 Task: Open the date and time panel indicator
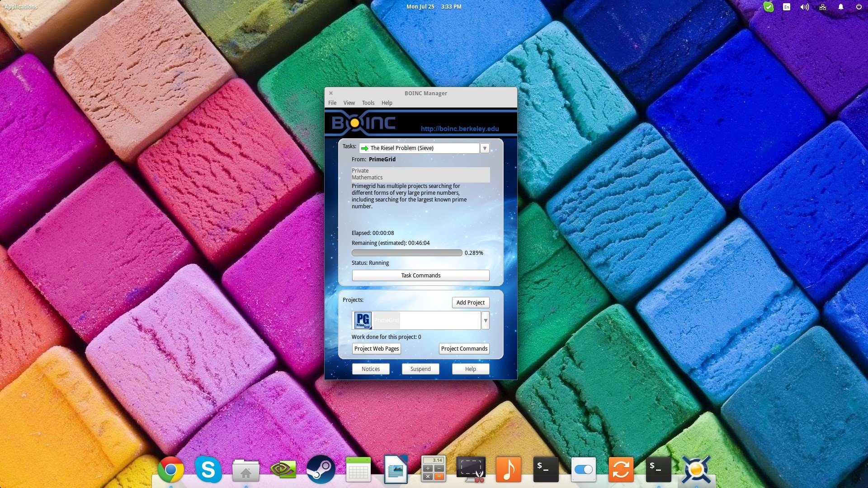434,7
